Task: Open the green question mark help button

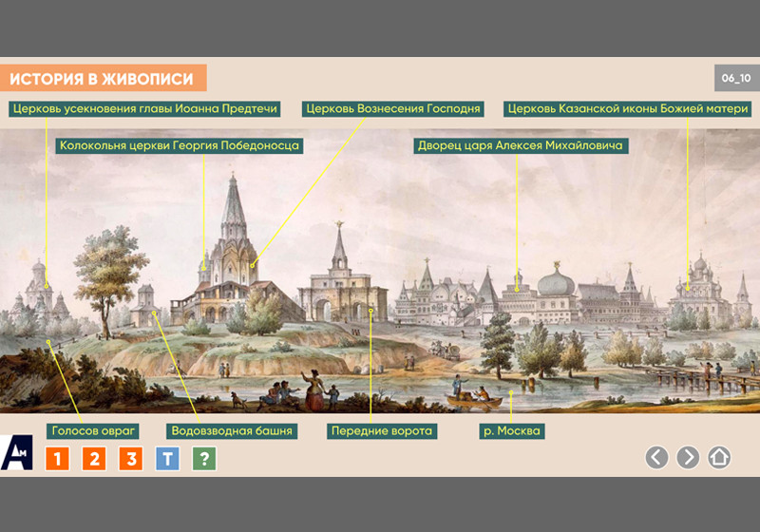Action: pos(203,460)
